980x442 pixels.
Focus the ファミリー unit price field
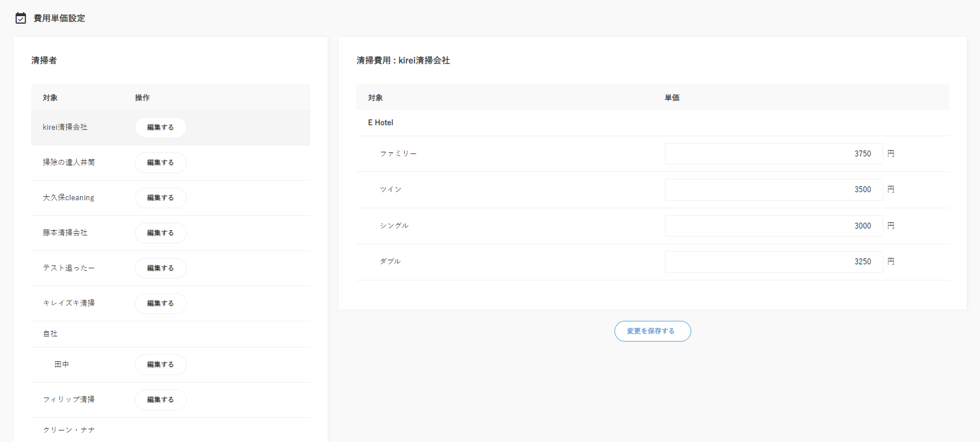(773, 154)
